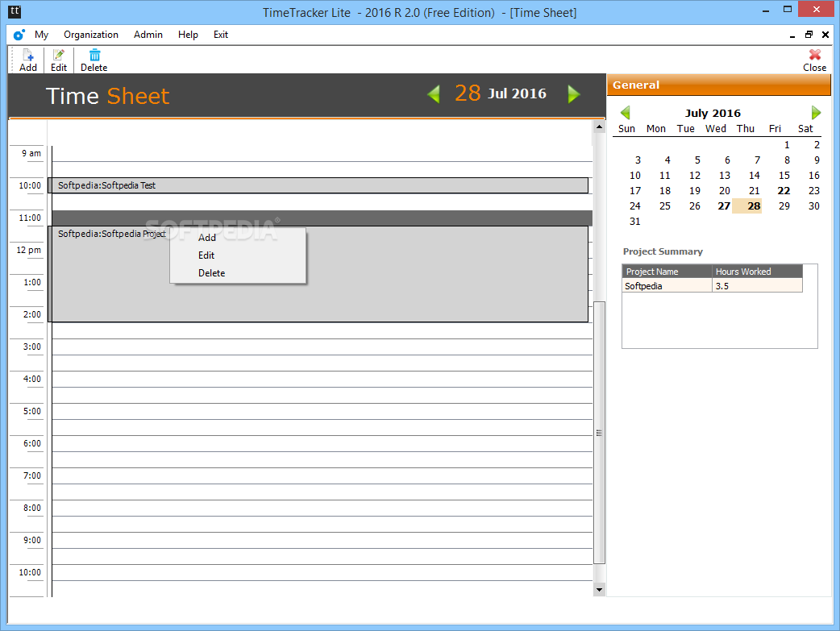The height and width of the screenshot is (631, 840).
Task: Select July 15 in the calendar
Action: [784, 176]
